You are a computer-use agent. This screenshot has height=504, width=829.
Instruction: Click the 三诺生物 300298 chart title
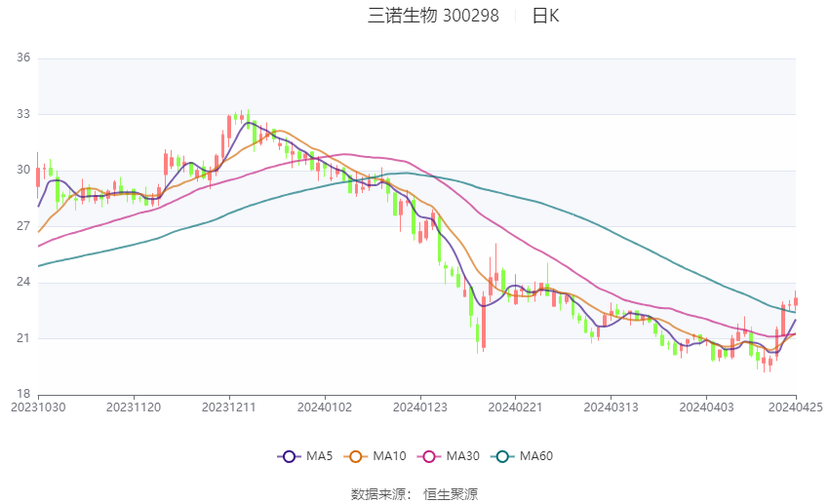pyautogui.click(x=433, y=16)
